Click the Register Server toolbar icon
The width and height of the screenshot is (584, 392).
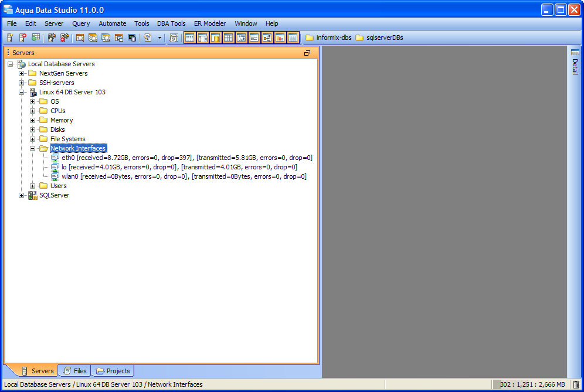point(10,38)
